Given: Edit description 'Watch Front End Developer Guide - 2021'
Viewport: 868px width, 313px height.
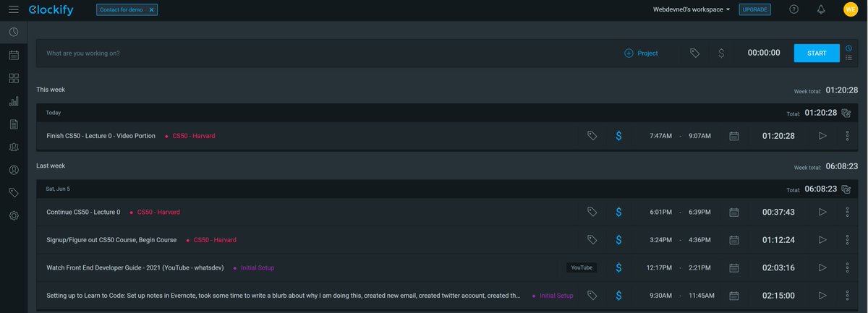Looking at the screenshot, I should (x=137, y=267).
